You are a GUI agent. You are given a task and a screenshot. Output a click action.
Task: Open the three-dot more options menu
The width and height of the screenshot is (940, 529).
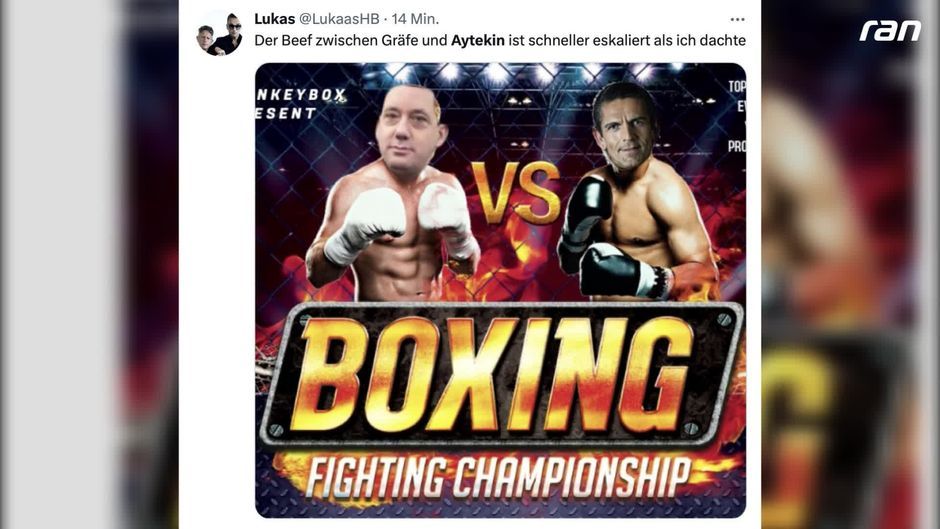pyautogui.click(x=737, y=19)
